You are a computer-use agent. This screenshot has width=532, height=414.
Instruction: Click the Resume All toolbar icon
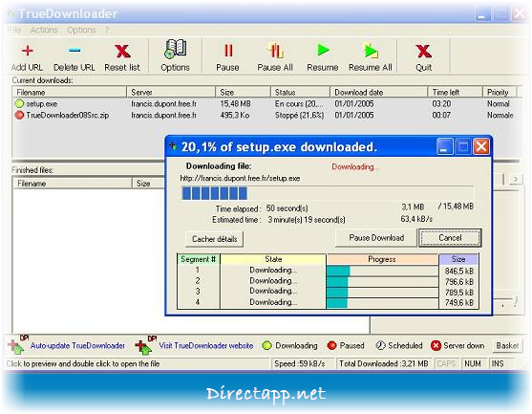click(371, 51)
